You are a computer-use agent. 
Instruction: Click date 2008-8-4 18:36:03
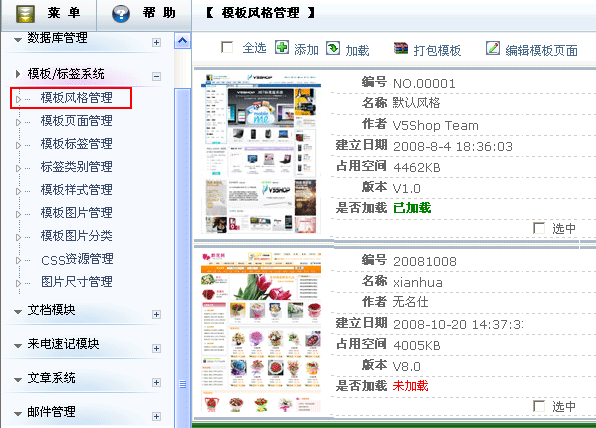tap(453, 146)
